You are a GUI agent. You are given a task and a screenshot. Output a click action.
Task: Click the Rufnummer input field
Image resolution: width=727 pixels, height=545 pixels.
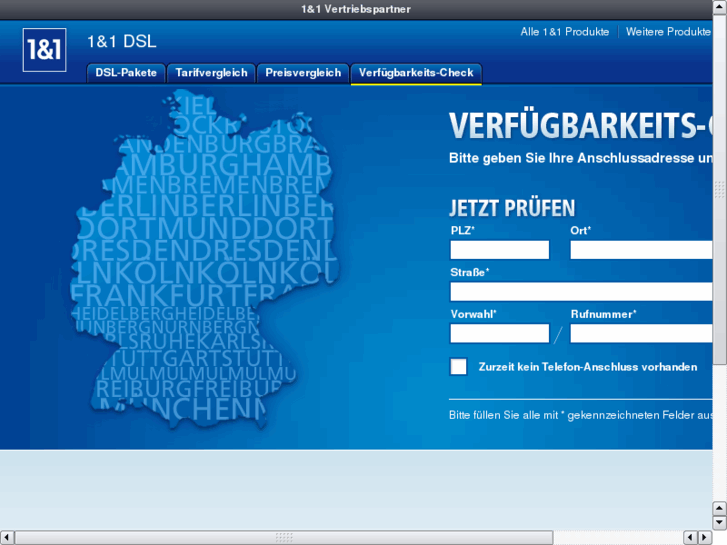pos(641,333)
